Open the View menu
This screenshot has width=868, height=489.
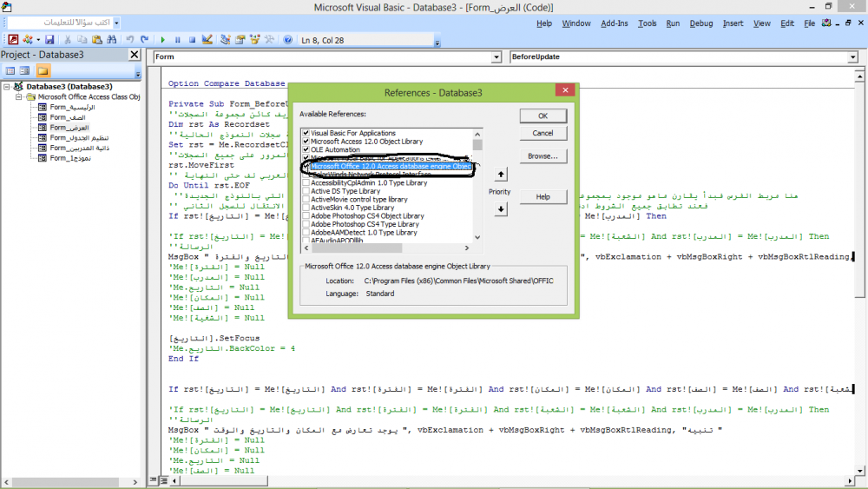pyautogui.click(x=762, y=23)
